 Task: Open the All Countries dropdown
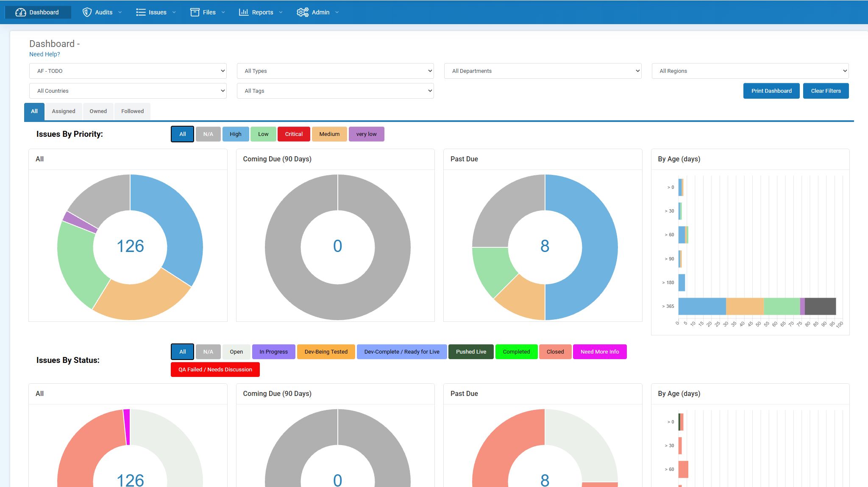coord(128,91)
